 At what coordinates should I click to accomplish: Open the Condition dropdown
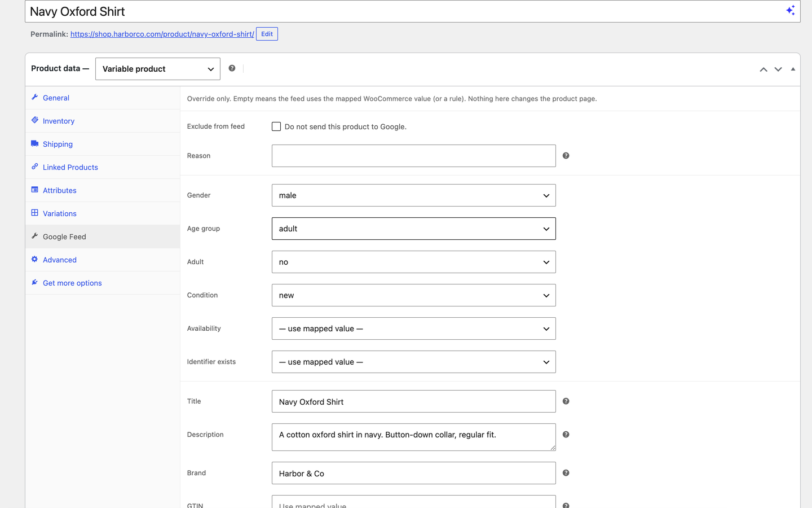(414, 295)
